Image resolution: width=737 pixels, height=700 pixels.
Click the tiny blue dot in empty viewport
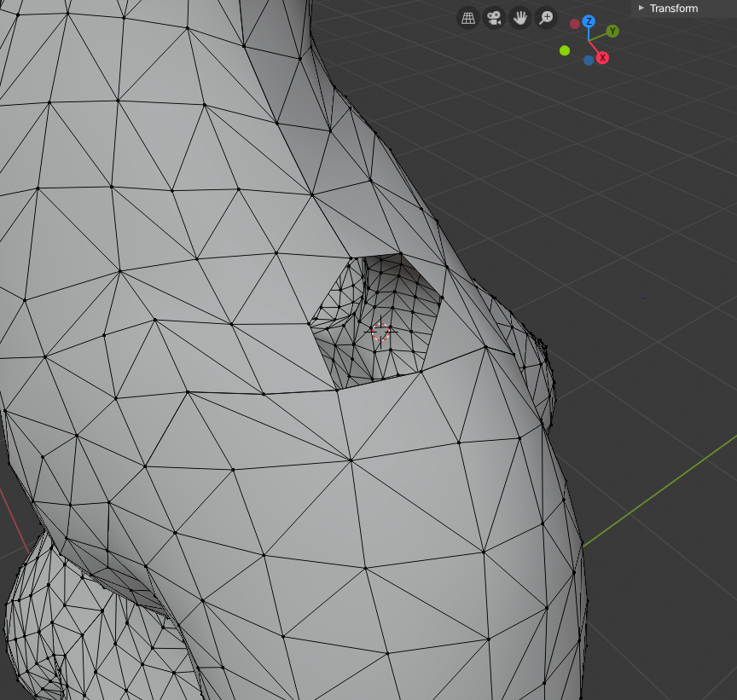pos(643,298)
